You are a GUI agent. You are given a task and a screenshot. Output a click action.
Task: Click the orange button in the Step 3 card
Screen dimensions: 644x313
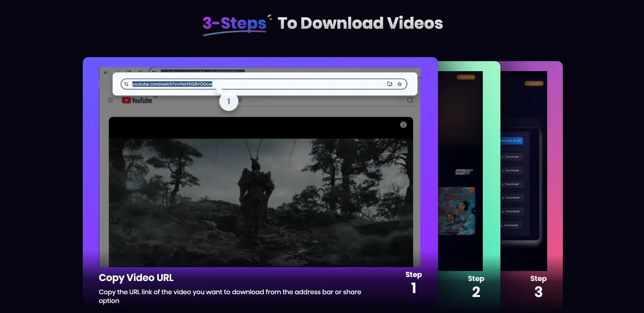(534, 84)
